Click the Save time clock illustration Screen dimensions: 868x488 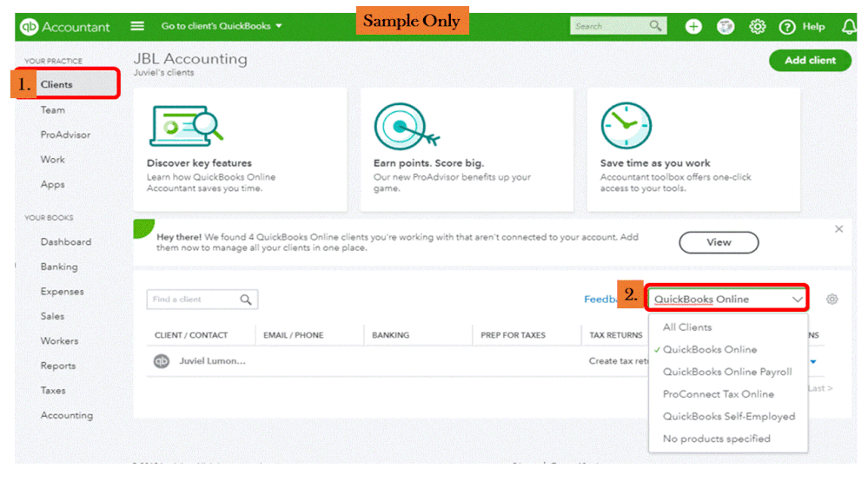626,126
